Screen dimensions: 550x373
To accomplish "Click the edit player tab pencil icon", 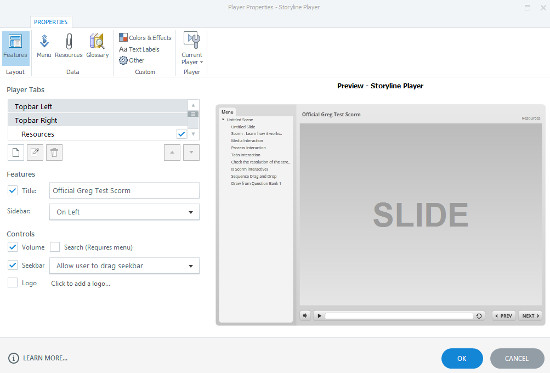I will point(35,153).
